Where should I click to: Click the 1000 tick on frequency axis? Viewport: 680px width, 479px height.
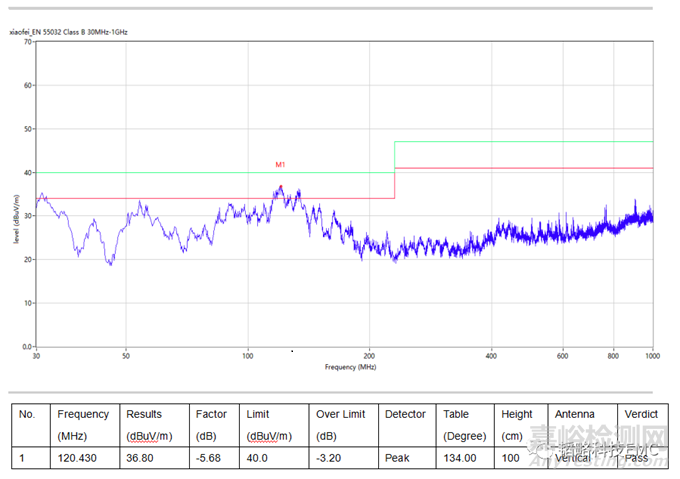coord(651,356)
